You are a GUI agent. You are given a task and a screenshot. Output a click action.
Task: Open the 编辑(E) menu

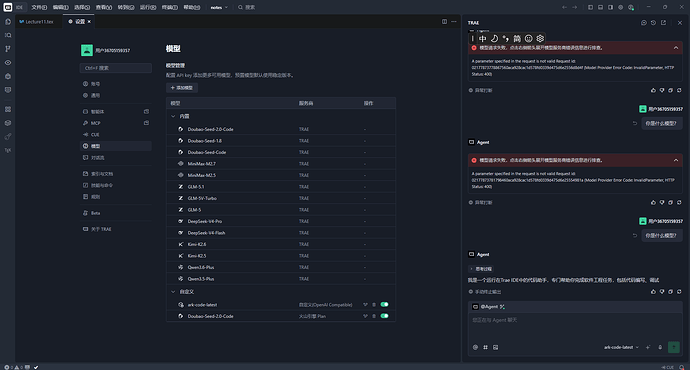(x=61, y=7)
